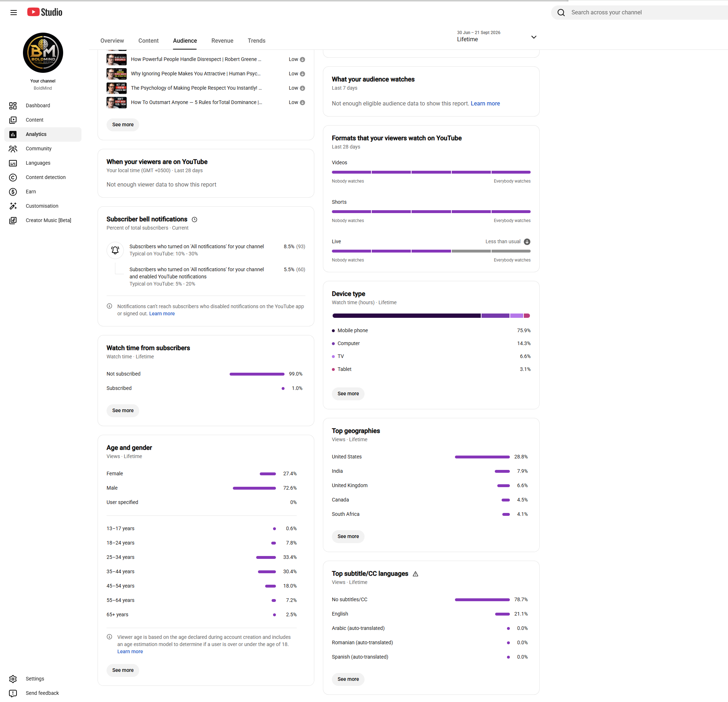Click the search magnifier icon

click(561, 13)
